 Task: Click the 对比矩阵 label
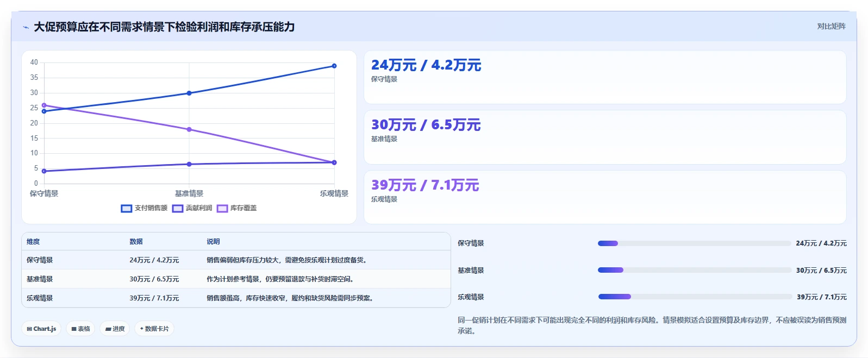tap(831, 26)
